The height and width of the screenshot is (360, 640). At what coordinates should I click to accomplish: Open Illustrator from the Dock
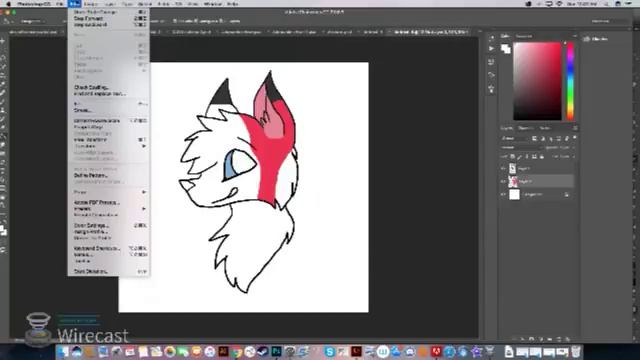coord(223,351)
